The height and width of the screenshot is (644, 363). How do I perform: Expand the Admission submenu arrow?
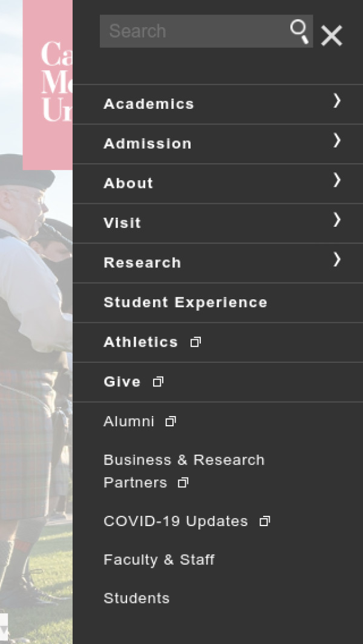click(337, 141)
